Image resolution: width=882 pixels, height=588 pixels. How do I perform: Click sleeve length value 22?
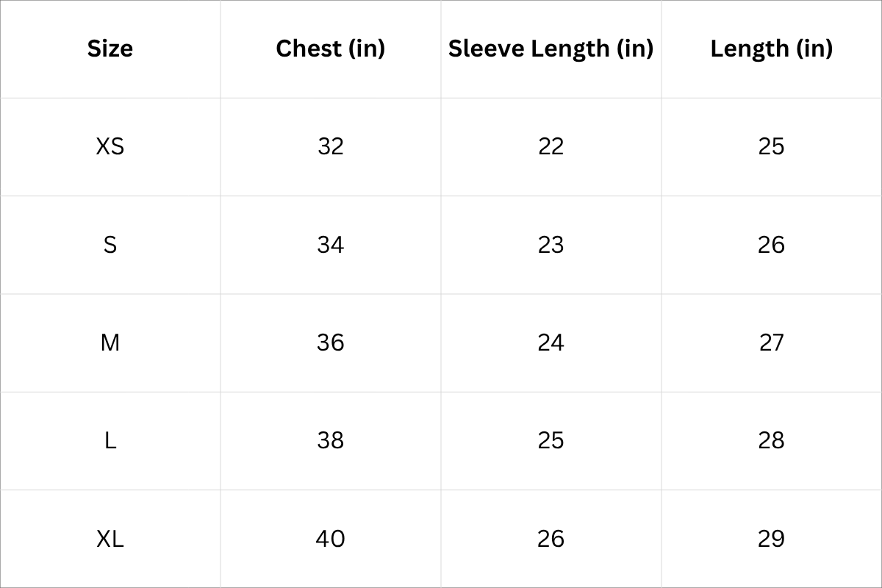551,146
